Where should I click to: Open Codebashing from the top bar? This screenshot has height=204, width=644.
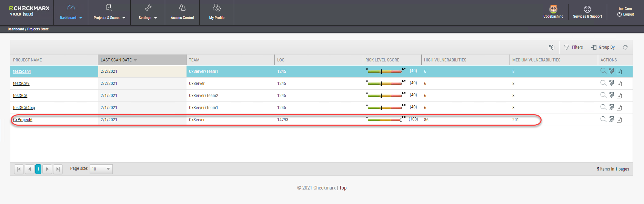[x=553, y=12]
